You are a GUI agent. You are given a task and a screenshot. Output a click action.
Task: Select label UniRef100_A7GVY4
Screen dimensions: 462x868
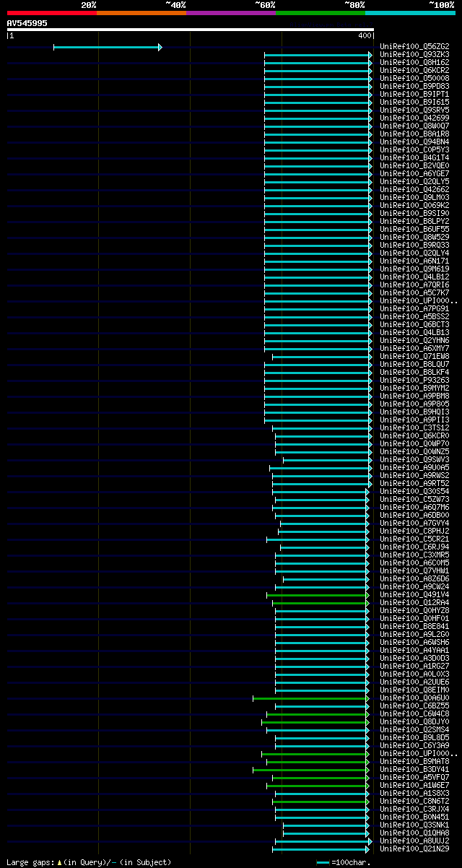(x=414, y=524)
